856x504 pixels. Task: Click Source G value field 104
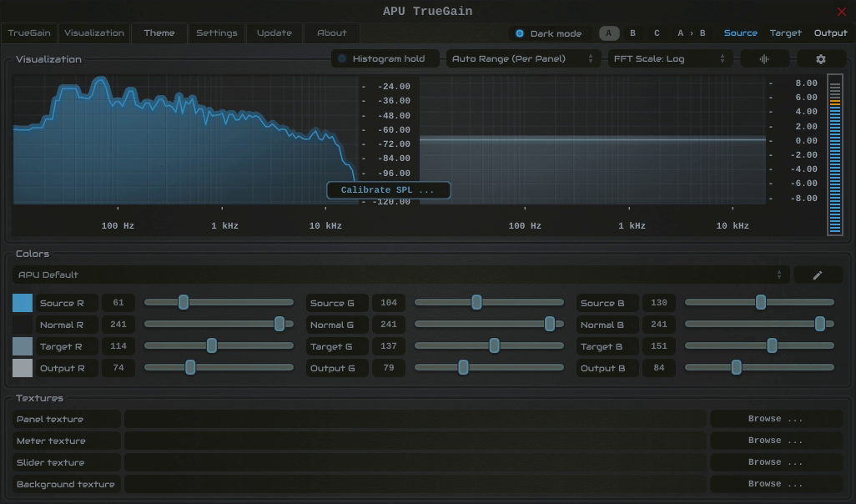[389, 303]
